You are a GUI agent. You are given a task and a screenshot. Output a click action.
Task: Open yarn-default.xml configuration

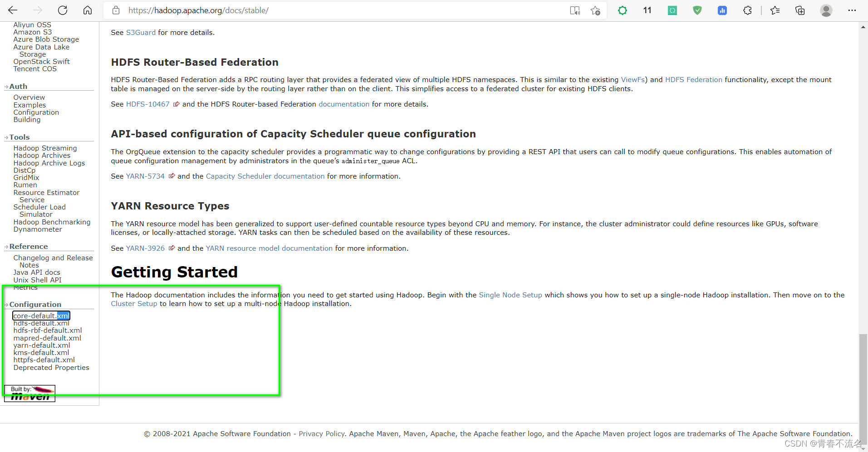tap(42, 345)
